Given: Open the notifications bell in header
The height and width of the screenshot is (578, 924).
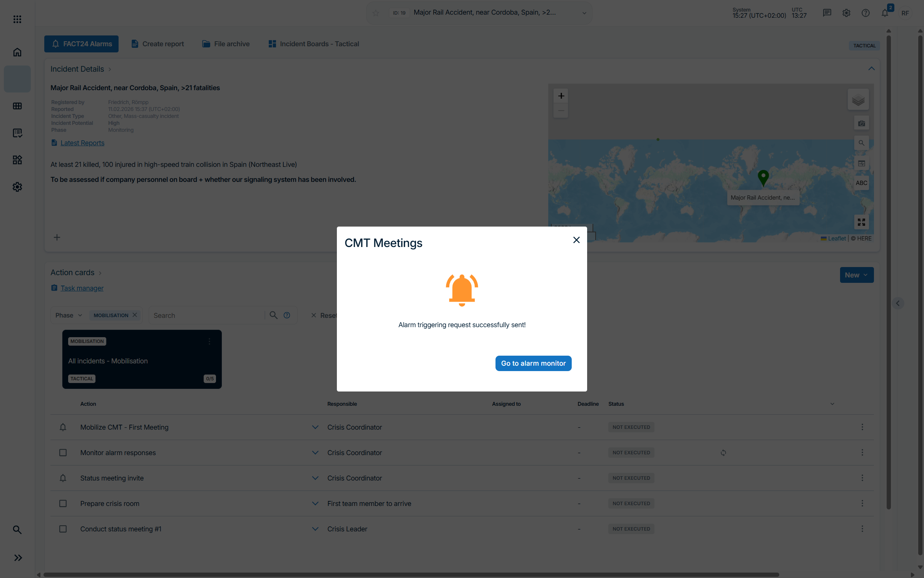Looking at the screenshot, I should point(885,13).
